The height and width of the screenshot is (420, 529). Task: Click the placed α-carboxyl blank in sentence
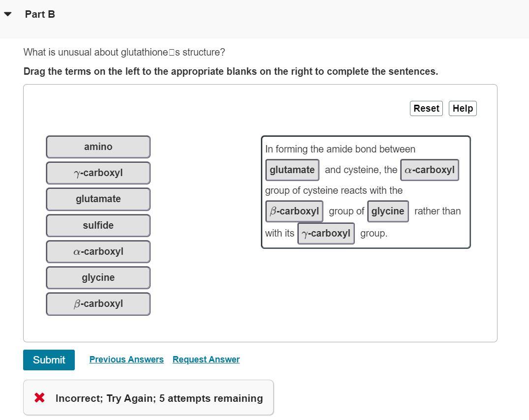pos(430,170)
